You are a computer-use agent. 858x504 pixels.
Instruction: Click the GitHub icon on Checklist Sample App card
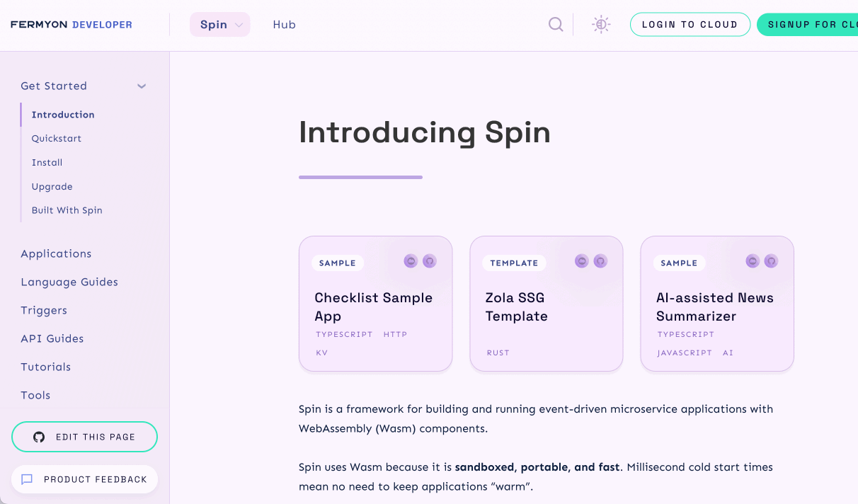[429, 260]
